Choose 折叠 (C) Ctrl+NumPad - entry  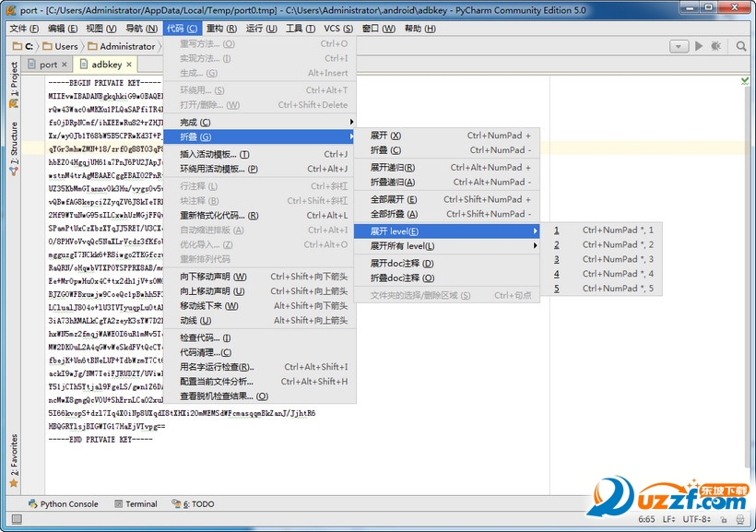tap(446, 150)
